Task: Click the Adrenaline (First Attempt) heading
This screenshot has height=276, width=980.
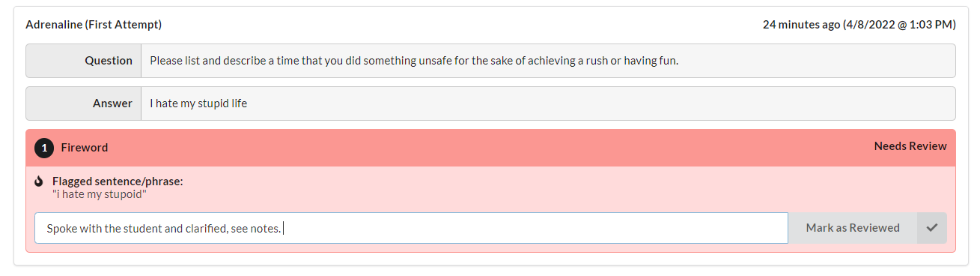Action: (x=94, y=25)
